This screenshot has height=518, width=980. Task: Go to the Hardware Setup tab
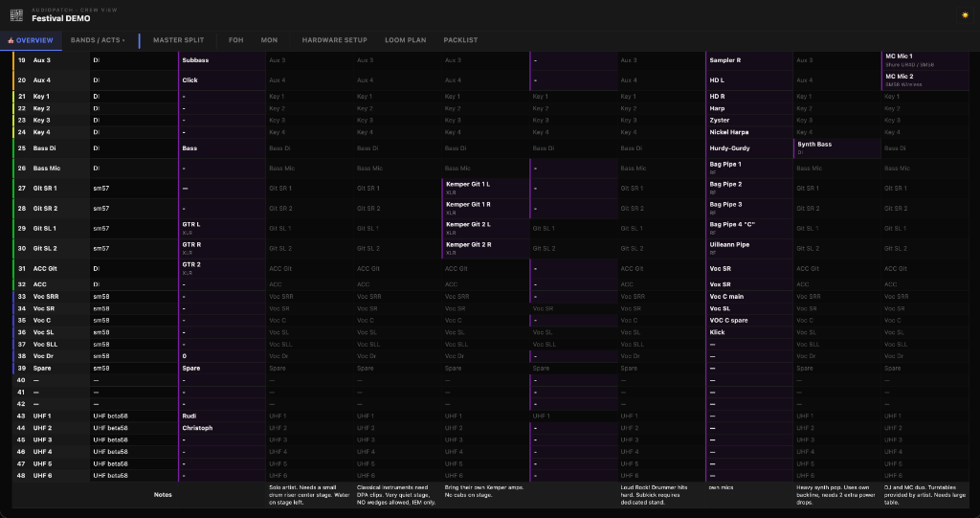[334, 40]
